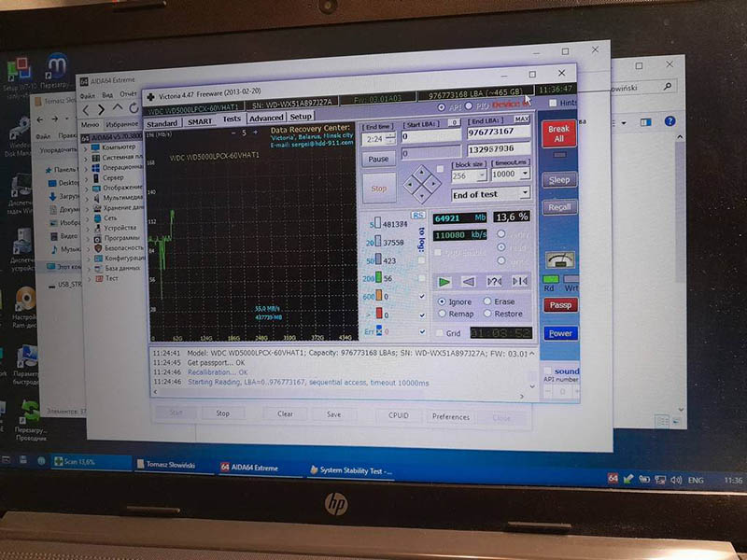
Task: Click the speedometer gauge icon
Action: 560,260
